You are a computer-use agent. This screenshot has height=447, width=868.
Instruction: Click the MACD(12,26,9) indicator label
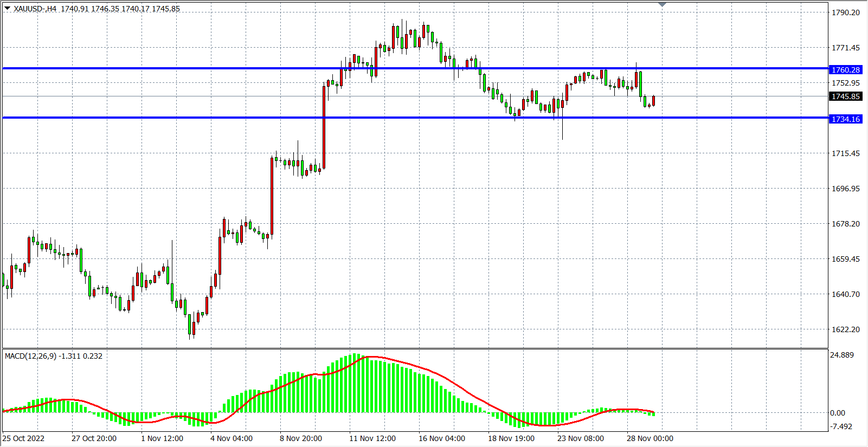point(30,356)
